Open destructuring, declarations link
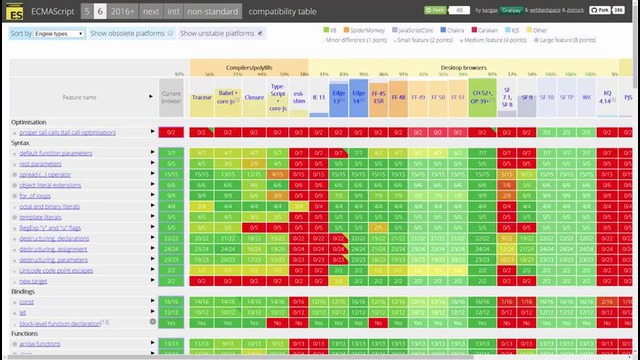This screenshot has width=640, height=360. (54, 238)
